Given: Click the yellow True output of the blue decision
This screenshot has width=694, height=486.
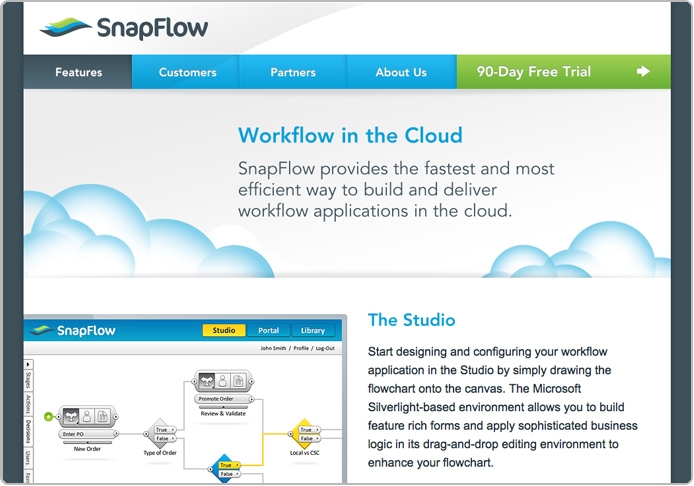Looking at the screenshot, I should (229, 465).
